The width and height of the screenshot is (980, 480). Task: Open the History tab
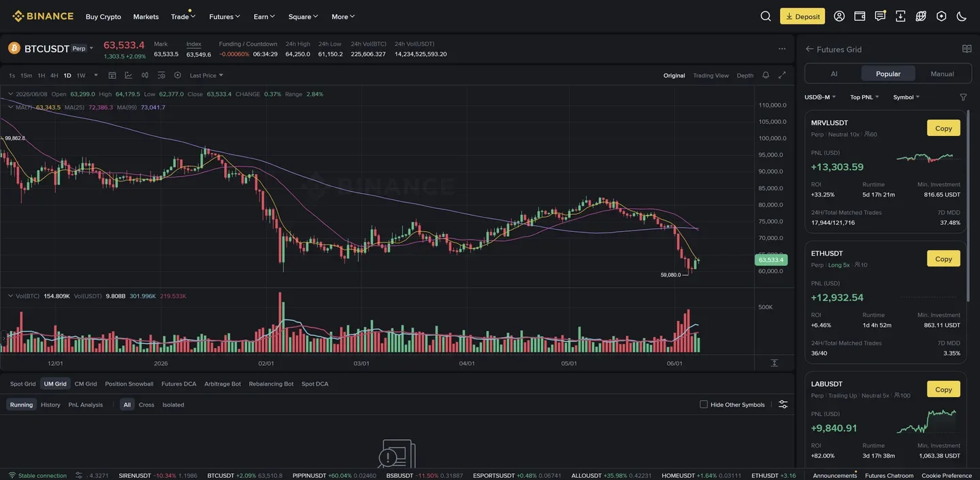click(50, 405)
